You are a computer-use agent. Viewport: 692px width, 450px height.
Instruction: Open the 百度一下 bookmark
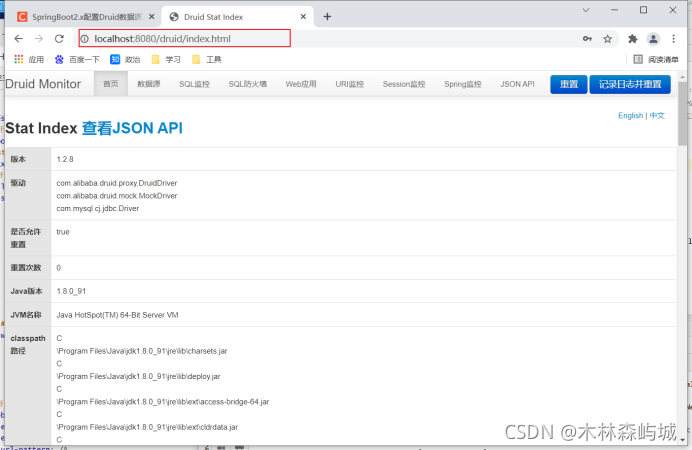coord(78,59)
